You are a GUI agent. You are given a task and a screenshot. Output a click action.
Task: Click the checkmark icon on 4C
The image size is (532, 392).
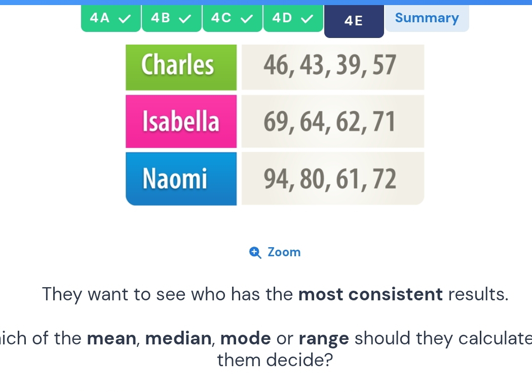pos(246,19)
